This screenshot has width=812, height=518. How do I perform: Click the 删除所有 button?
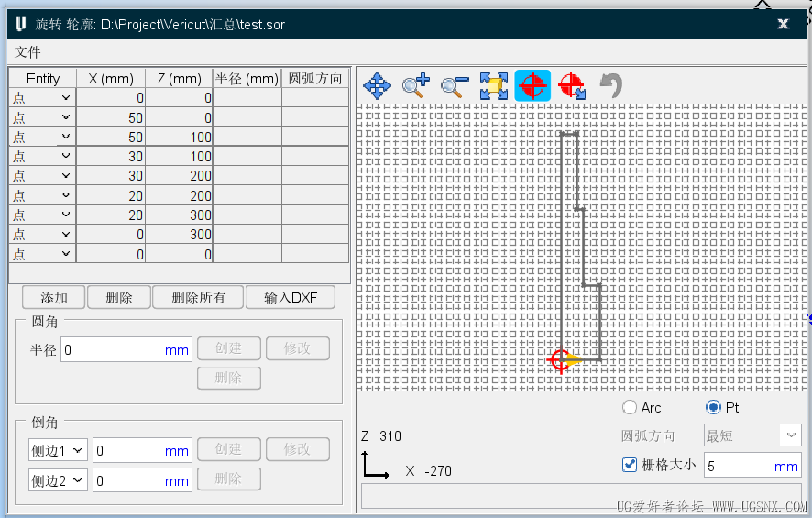click(x=198, y=297)
